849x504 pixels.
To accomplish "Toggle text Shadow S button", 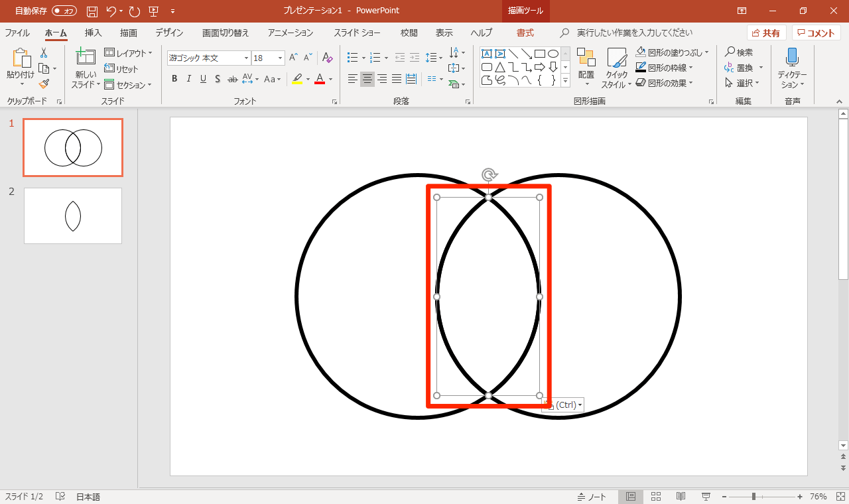I will click(218, 79).
